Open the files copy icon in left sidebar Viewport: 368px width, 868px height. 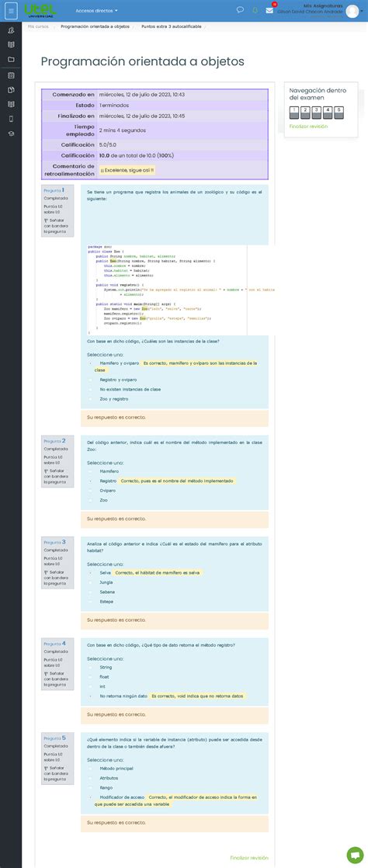click(11, 90)
